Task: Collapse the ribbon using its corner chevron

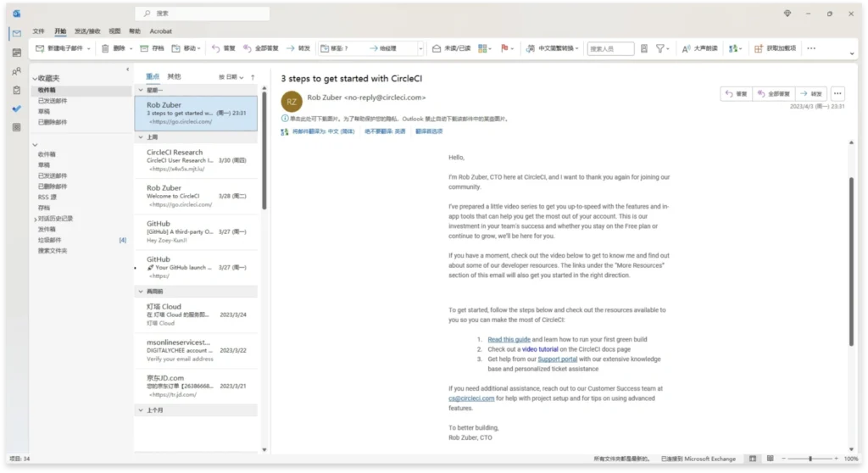Action: pos(852,53)
